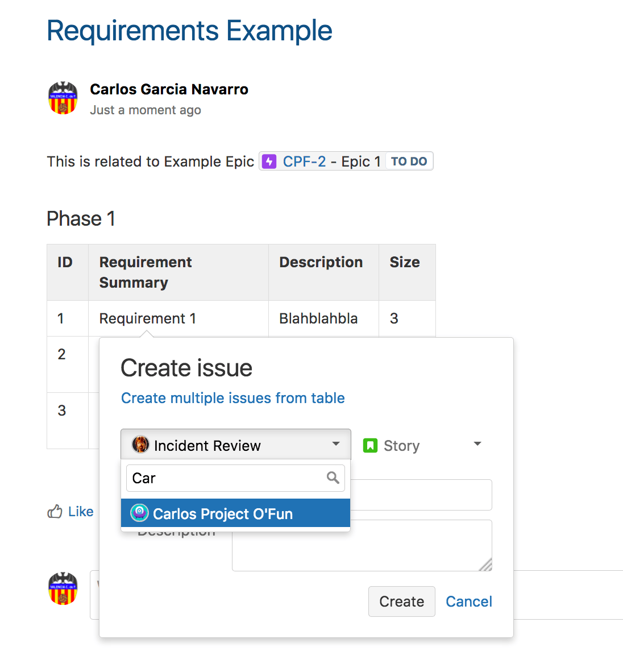Click the purple Epic lightning icon
Image resolution: width=623 pixels, height=672 pixels.
click(x=268, y=161)
